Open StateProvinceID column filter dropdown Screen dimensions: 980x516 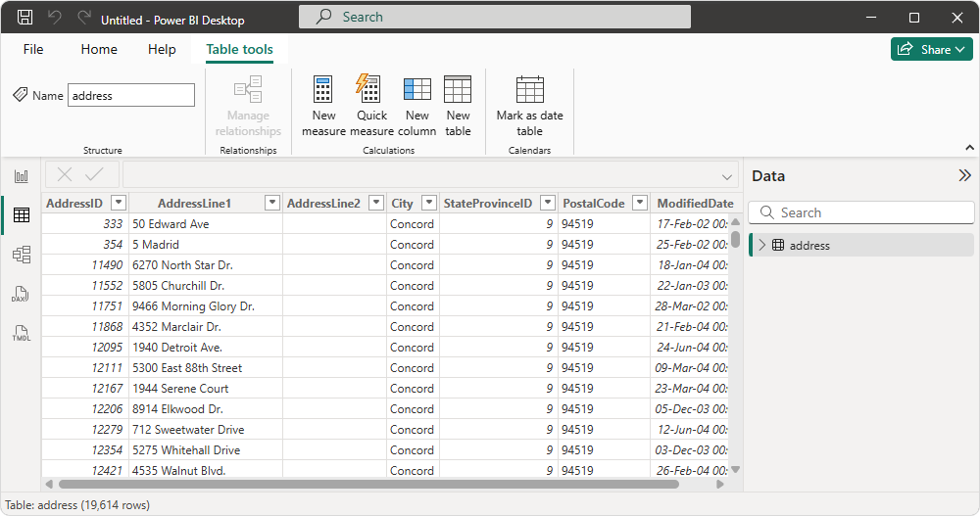tap(548, 203)
